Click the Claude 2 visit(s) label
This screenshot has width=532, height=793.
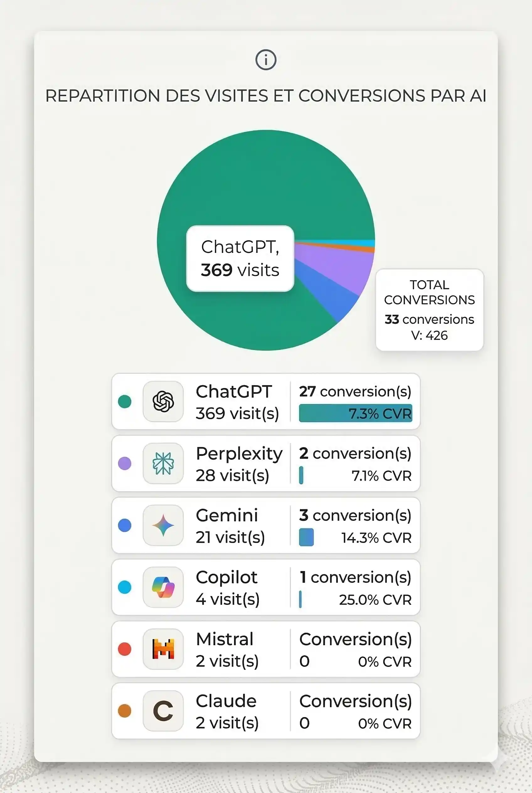[x=227, y=723]
